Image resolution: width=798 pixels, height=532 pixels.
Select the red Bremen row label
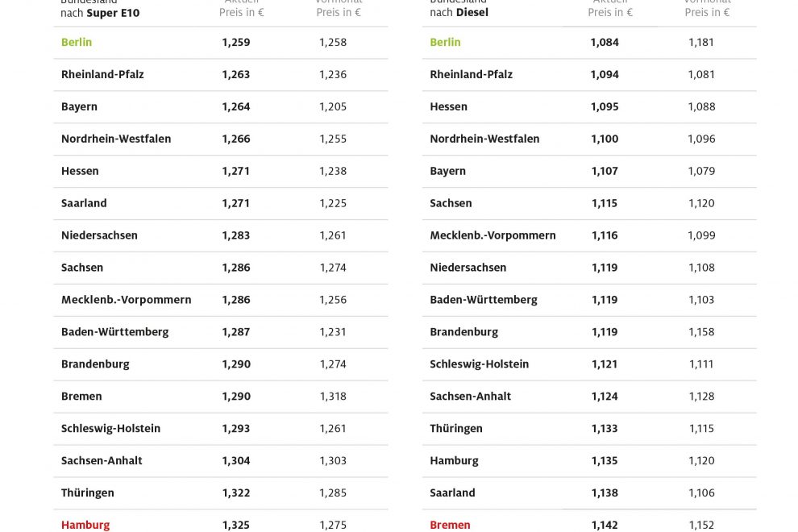[x=450, y=525]
